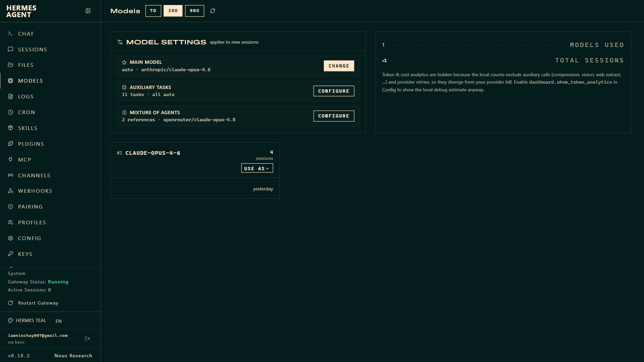This screenshot has width=644, height=362.
Task: Click the Total Sessions statistic label
Action: point(590,60)
